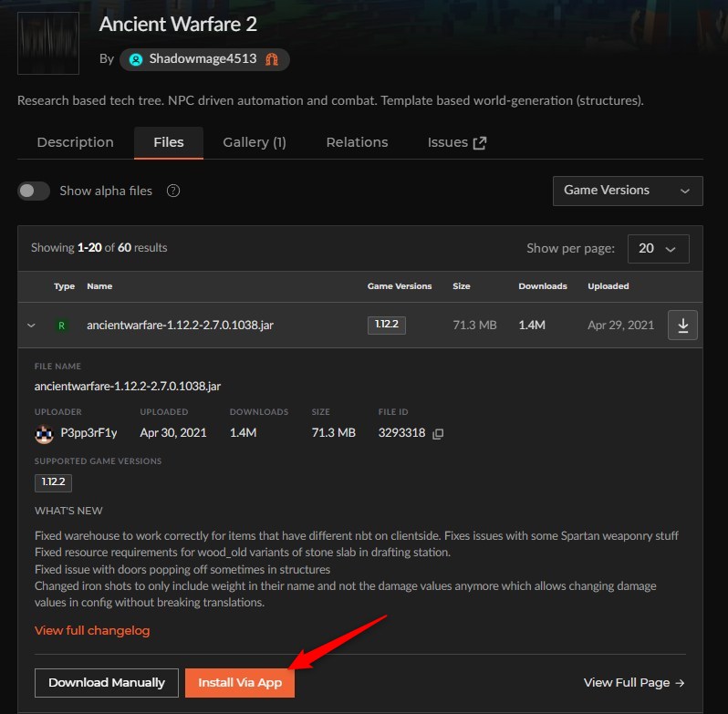Open the View full changelog link

[x=92, y=630]
